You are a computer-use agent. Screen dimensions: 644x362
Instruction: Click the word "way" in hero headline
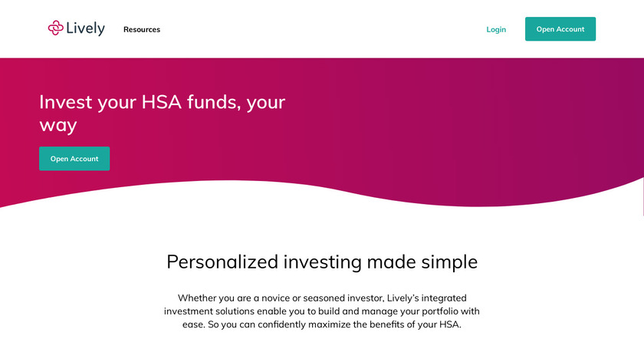tap(58, 125)
